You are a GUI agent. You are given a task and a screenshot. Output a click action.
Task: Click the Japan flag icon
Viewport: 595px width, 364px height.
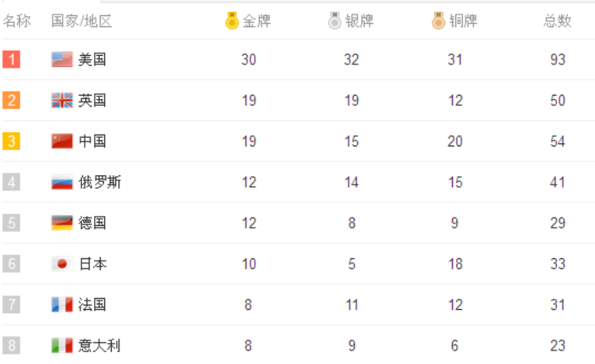click(x=62, y=264)
